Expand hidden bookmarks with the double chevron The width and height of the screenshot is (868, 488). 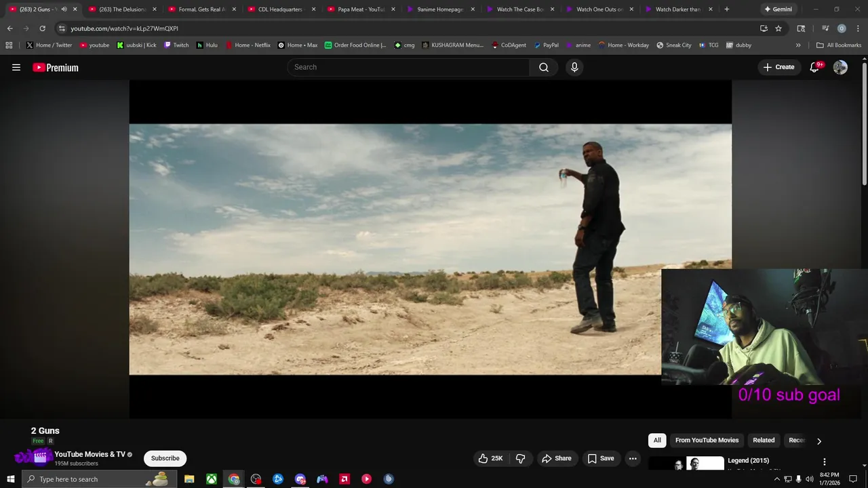pyautogui.click(x=798, y=45)
